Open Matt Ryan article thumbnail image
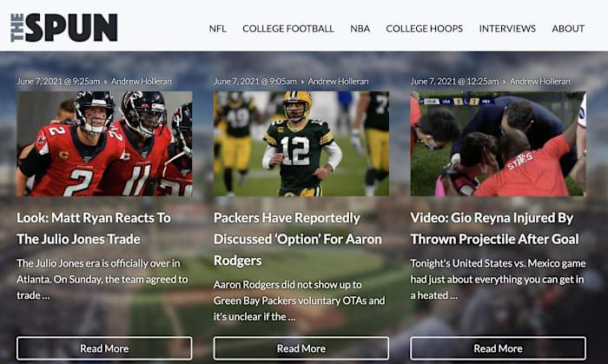Viewport: 608px width, 364px height. (104, 144)
